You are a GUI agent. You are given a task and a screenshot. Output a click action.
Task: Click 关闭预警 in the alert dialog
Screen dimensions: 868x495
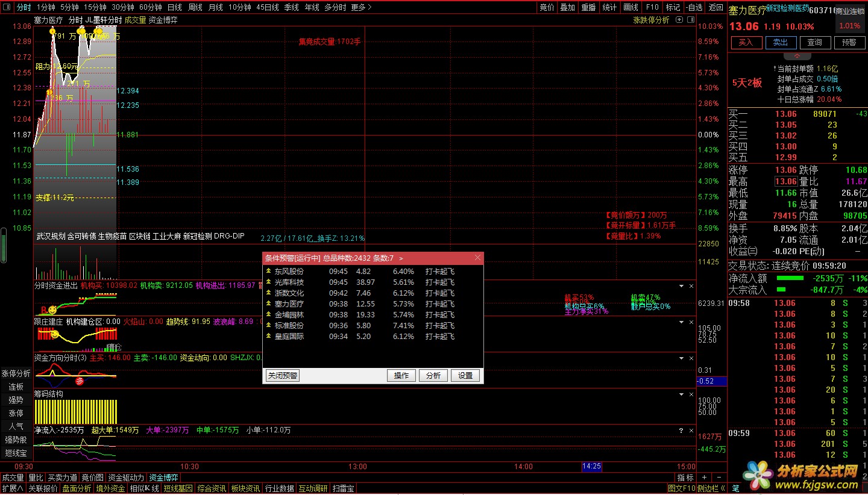pos(283,376)
